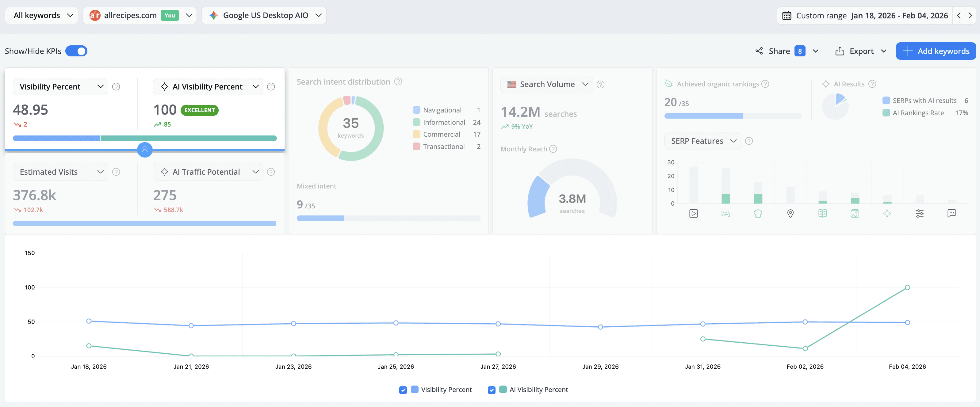
Task: Expand the Google US Desktop AIO selector
Action: point(318,15)
